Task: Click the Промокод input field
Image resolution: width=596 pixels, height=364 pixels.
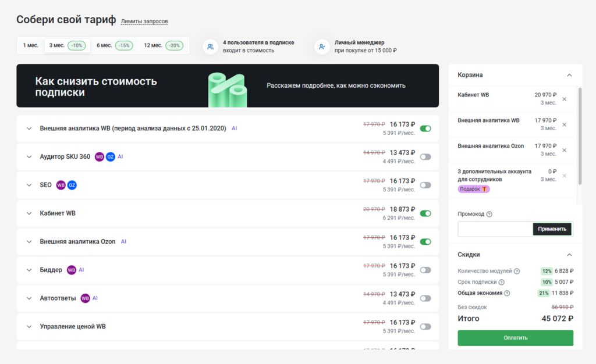Action: coord(495,229)
